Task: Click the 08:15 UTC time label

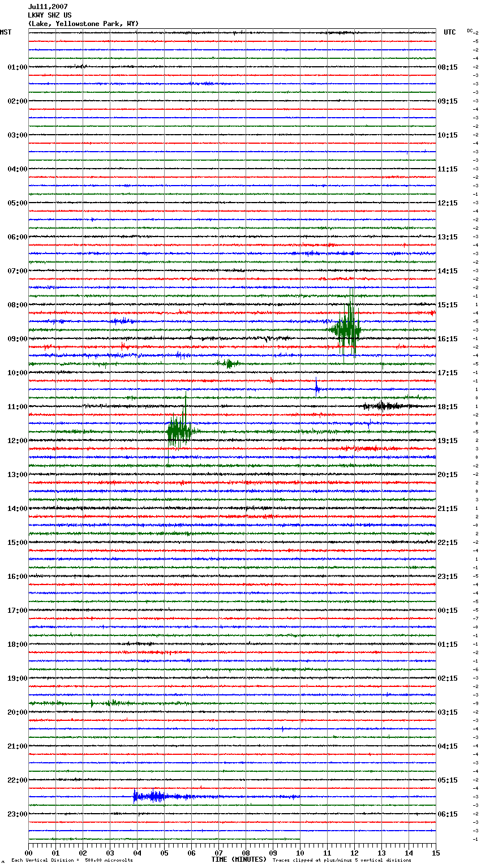Action: coord(448,67)
